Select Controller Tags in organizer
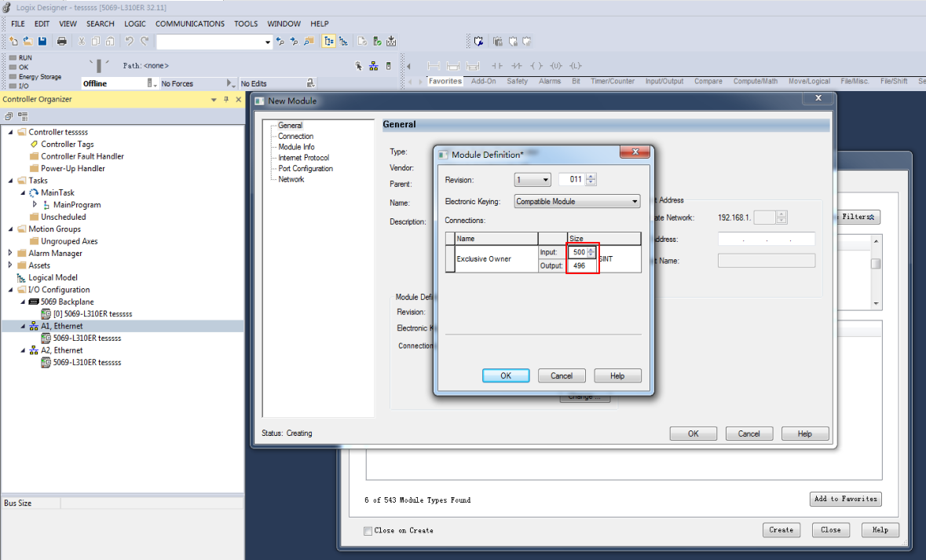Screen dimensions: 926x560 pyautogui.click(x=68, y=145)
